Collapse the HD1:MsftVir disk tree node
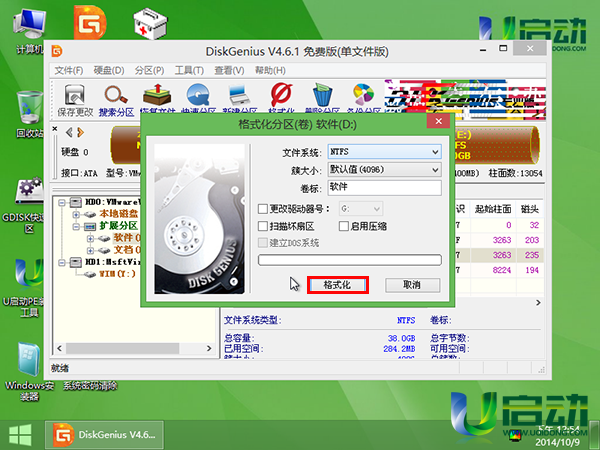Viewport: 600px width, 450px height. point(62,262)
